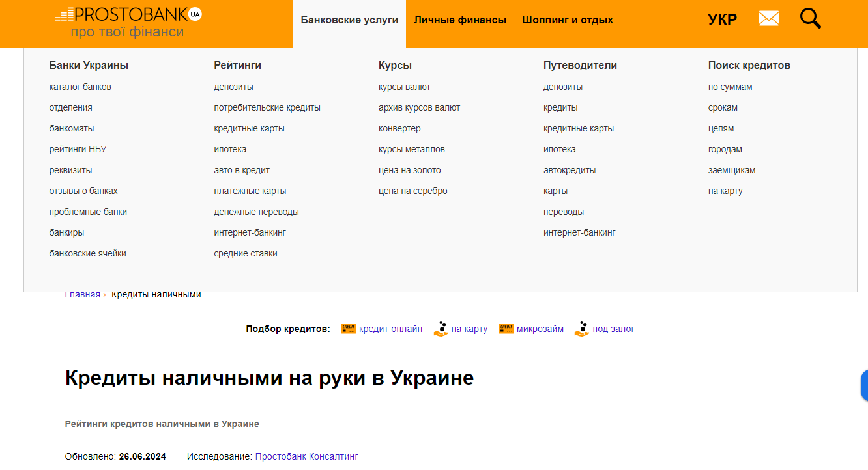The width and height of the screenshot is (868, 470).
Task: Click the Prostobank logo
Action: tap(128, 22)
